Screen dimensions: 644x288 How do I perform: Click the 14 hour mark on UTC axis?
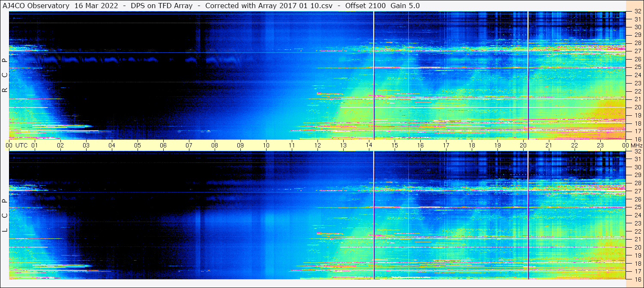pyautogui.click(x=369, y=145)
